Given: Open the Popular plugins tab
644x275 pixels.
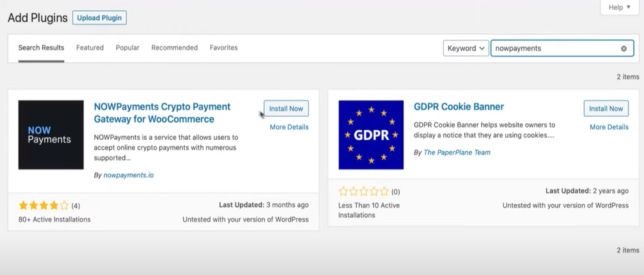Looking at the screenshot, I should (127, 48).
